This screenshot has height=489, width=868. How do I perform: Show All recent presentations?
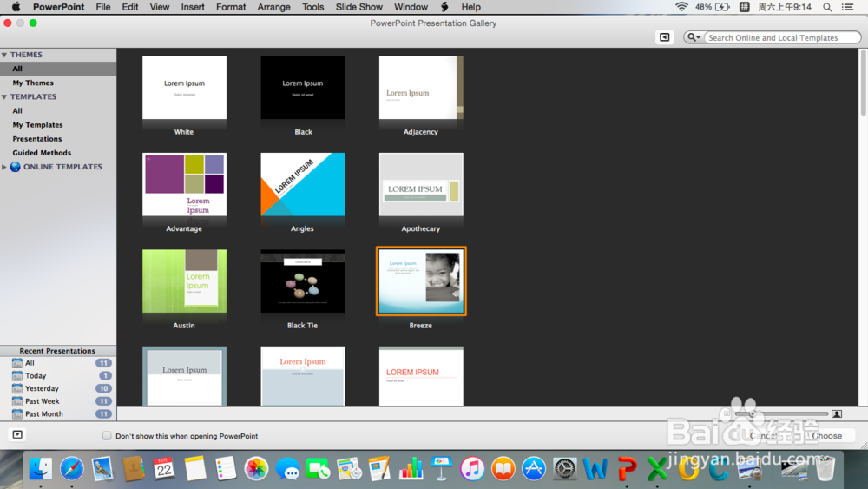tap(58, 363)
